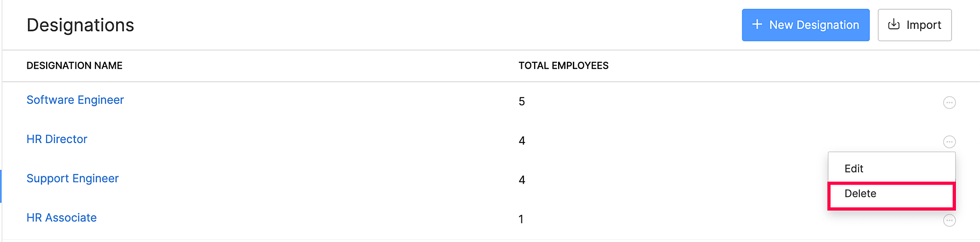This screenshot has width=980, height=242.
Task: Click the ellipsis icon for HR Director
Action: click(x=949, y=142)
